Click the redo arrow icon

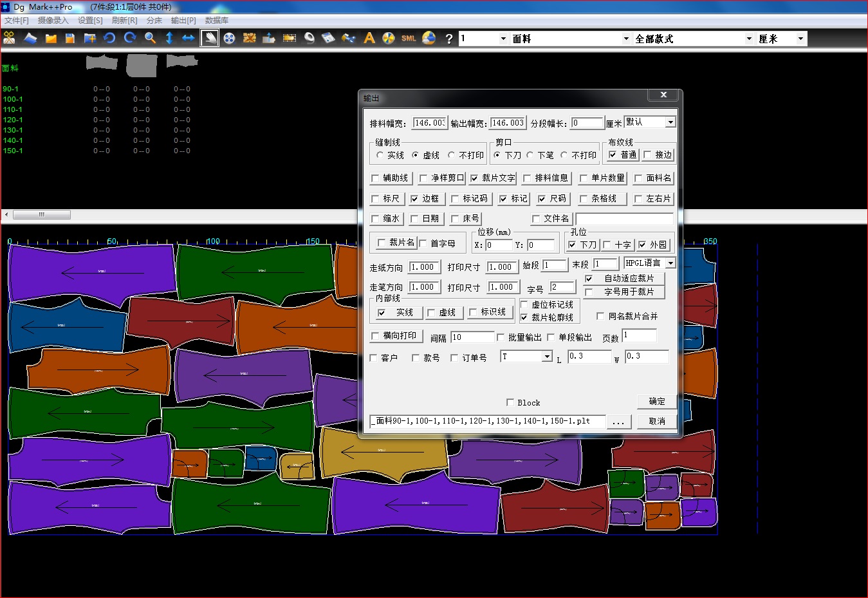coord(130,38)
